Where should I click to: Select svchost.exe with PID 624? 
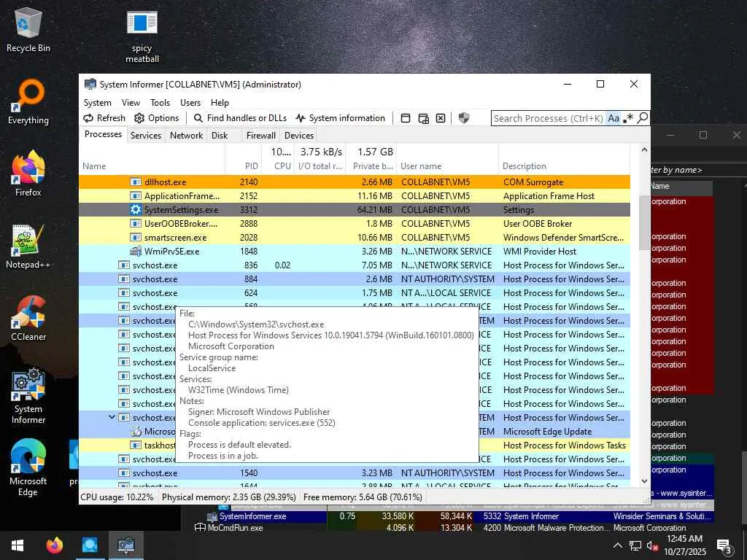[x=355, y=293]
